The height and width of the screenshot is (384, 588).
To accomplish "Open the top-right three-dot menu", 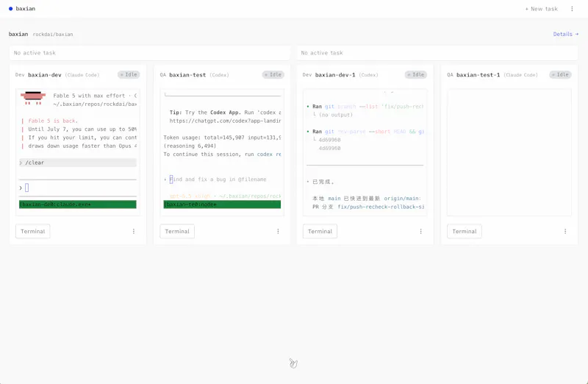I will (572, 9).
